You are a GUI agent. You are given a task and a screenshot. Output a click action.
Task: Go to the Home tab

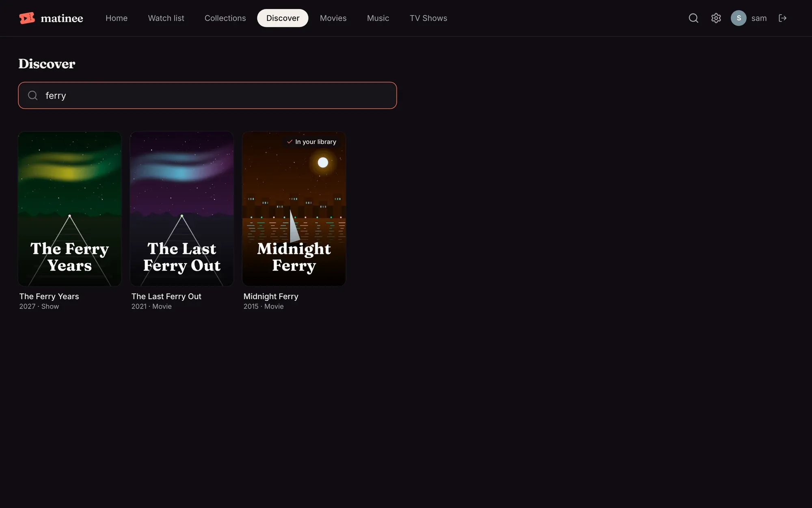click(x=117, y=18)
